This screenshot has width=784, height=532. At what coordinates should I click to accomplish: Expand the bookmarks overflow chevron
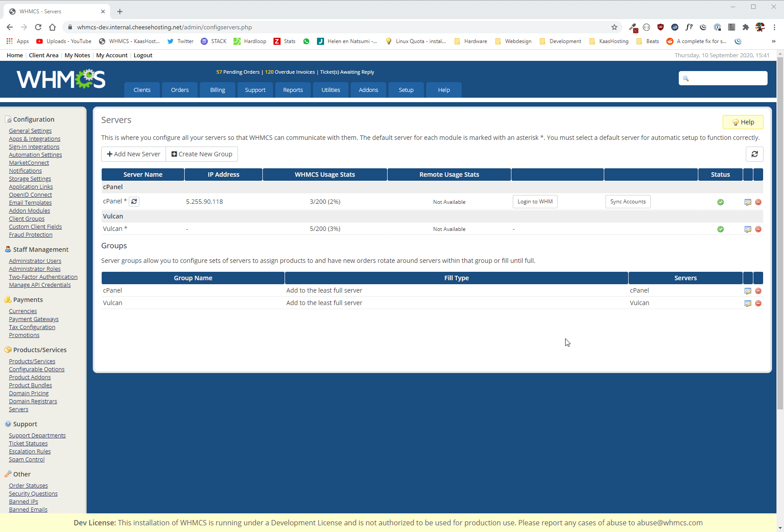coord(773,41)
